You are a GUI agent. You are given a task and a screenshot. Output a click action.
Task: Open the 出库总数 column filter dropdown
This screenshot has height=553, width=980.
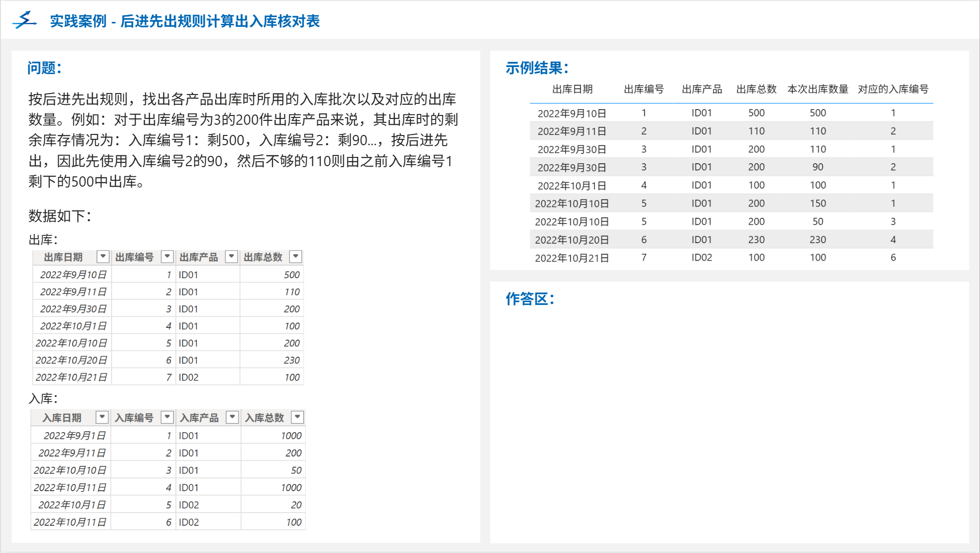coord(296,256)
